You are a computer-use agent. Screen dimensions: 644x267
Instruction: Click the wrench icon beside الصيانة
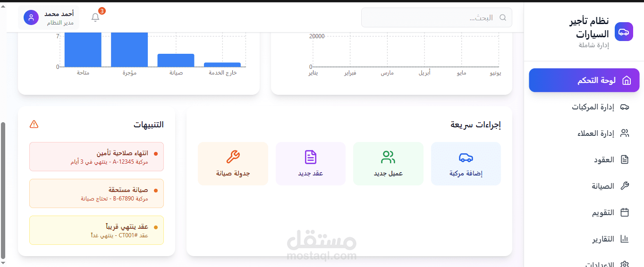point(625,186)
